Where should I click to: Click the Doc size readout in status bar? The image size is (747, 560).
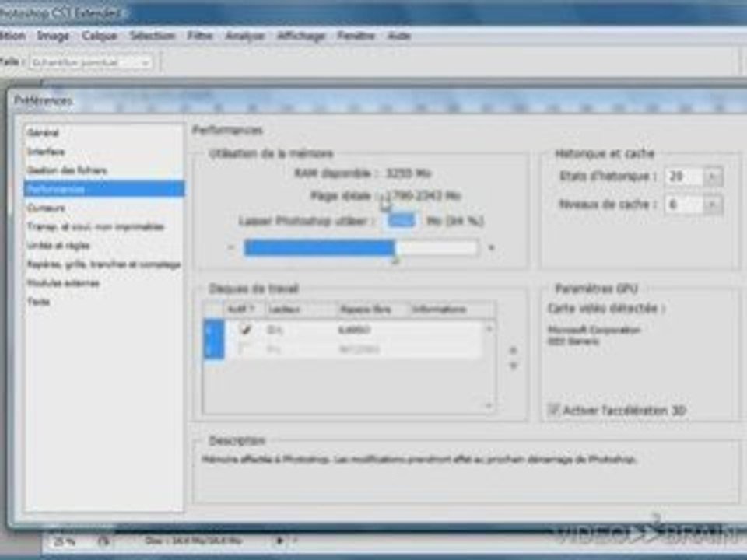194,541
